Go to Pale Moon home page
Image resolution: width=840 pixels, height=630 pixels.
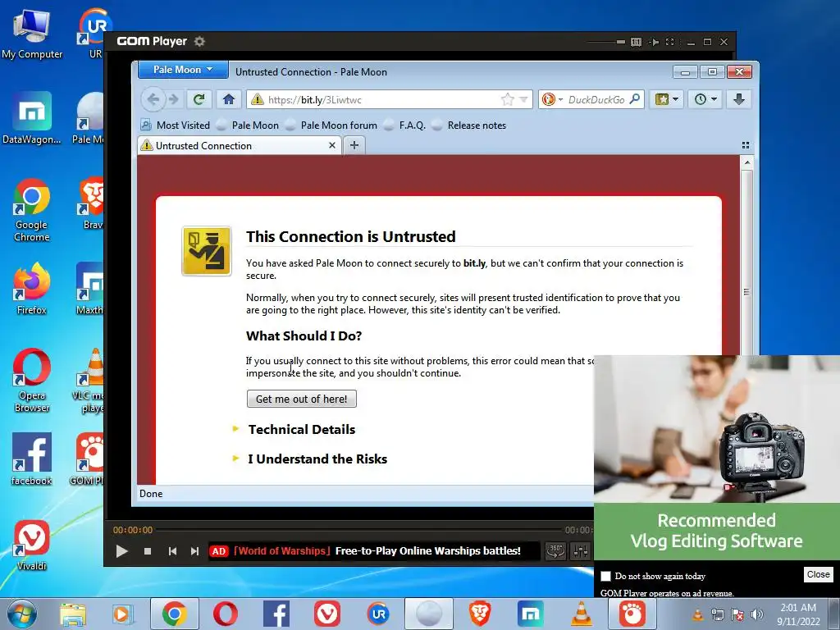pyautogui.click(x=229, y=99)
